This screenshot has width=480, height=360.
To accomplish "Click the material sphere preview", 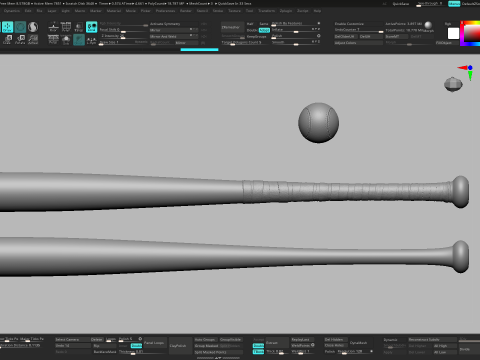I will click(428, 25).
